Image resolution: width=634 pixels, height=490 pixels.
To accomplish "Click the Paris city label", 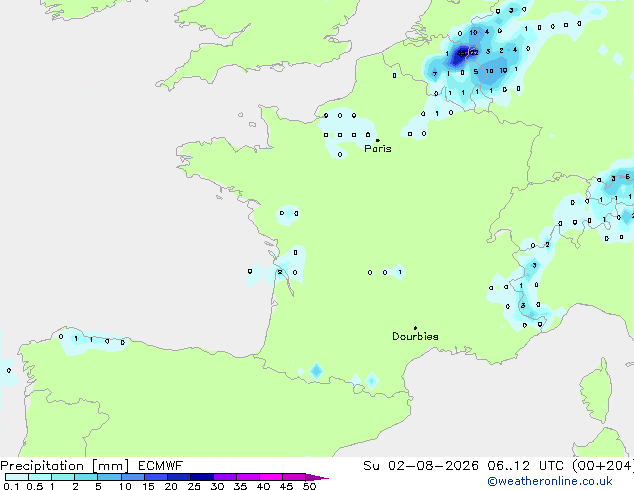I will 378,149.
